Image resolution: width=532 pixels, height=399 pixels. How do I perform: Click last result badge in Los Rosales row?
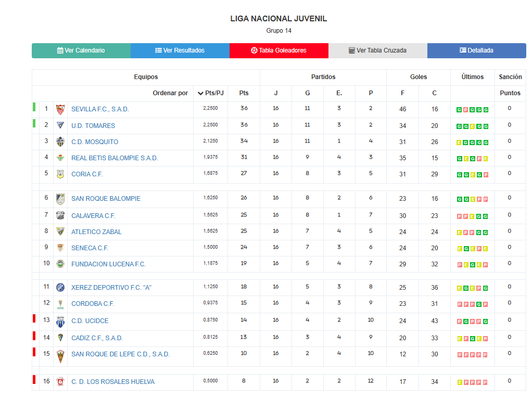pos(485,382)
